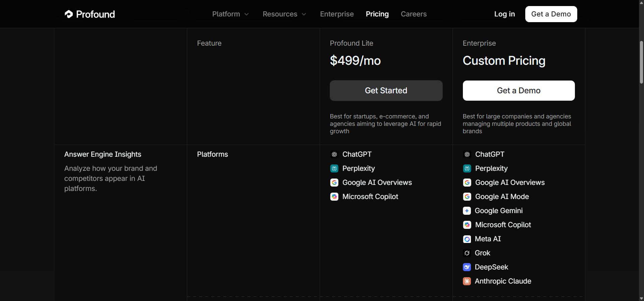The image size is (644, 301).
Task: Click 'Best for startups, e-commerce' description
Action: tap(385, 124)
